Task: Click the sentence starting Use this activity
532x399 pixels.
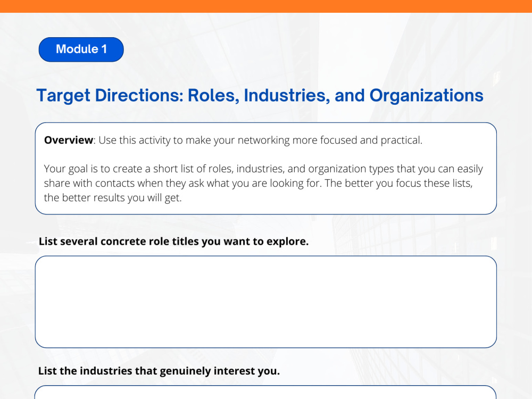Action: click(x=260, y=140)
